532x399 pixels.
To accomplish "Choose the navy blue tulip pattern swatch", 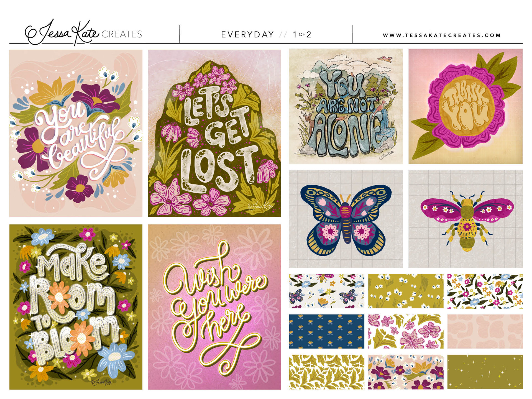I will 326,331.
